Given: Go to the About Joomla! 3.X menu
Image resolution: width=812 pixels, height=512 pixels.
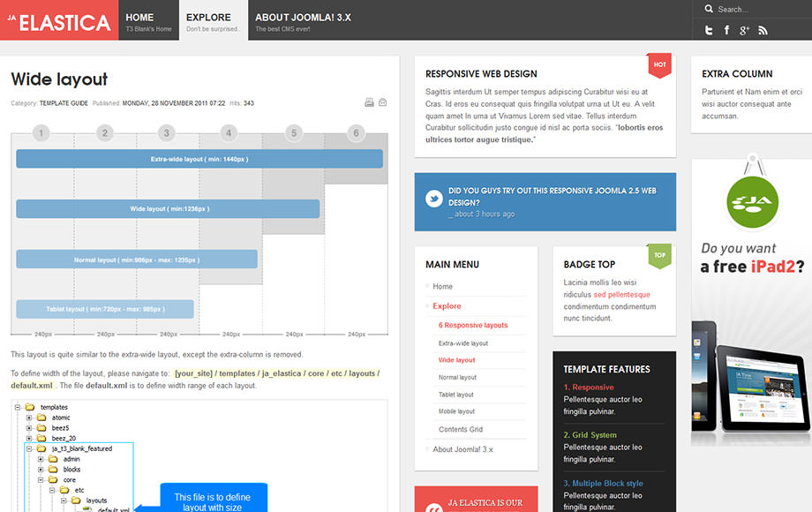Looking at the screenshot, I should point(303,20).
